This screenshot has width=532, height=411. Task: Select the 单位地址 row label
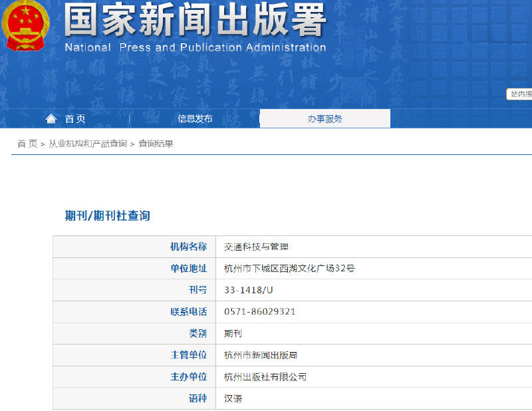pyautogui.click(x=189, y=269)
